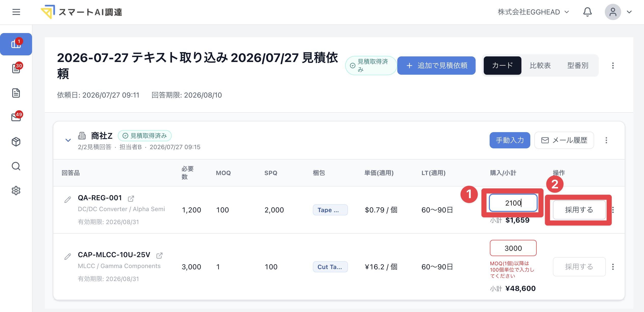The image size is (644, 312).
Task: Click the $0.79 / 個 unit price
Action: [x=381, y=210]
